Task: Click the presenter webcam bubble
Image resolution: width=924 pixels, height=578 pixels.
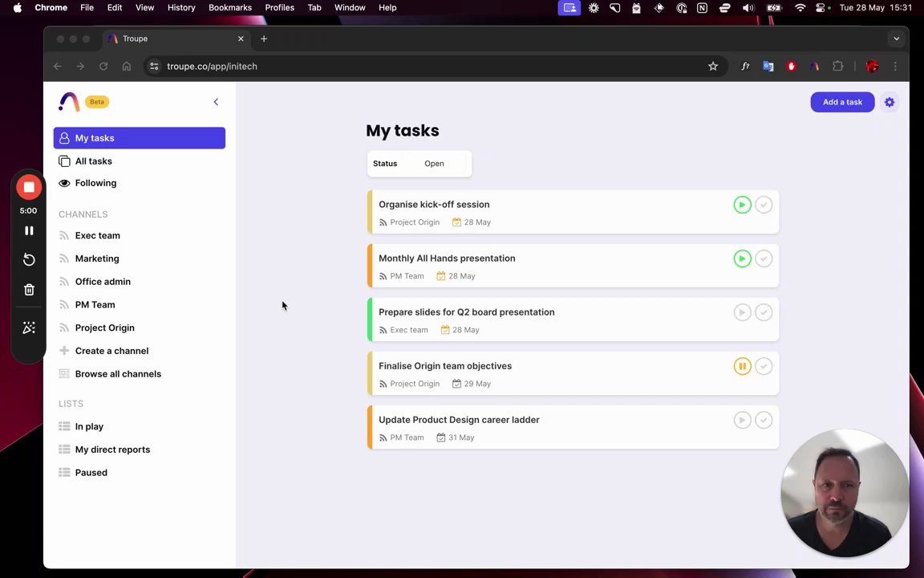Action: (x=845, y=493)
